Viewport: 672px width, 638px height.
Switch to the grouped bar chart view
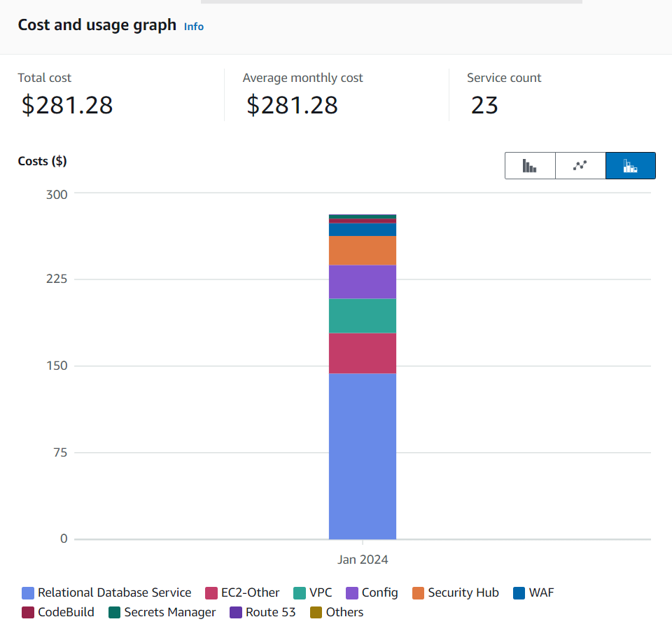530,166
